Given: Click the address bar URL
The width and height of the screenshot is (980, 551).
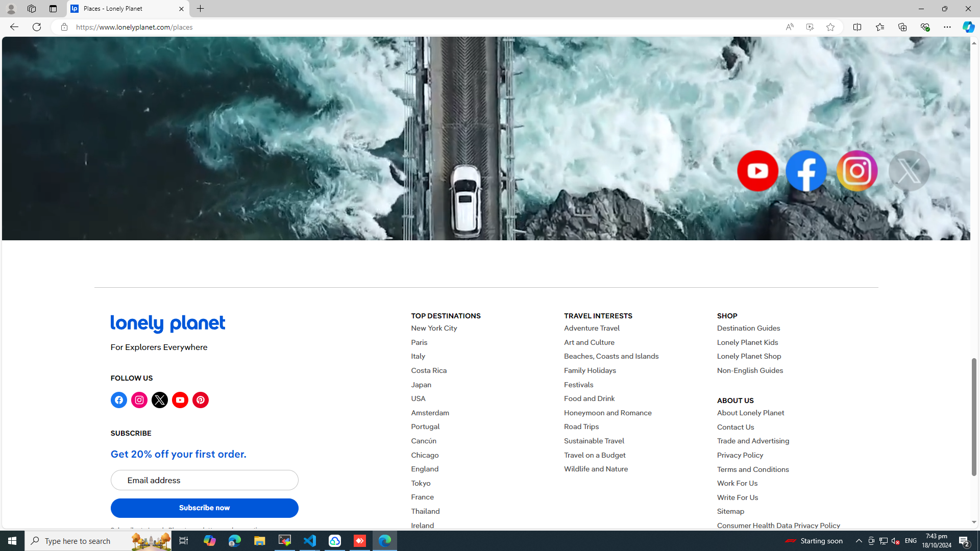Looking at the screenshot, I should click(134, 27).
